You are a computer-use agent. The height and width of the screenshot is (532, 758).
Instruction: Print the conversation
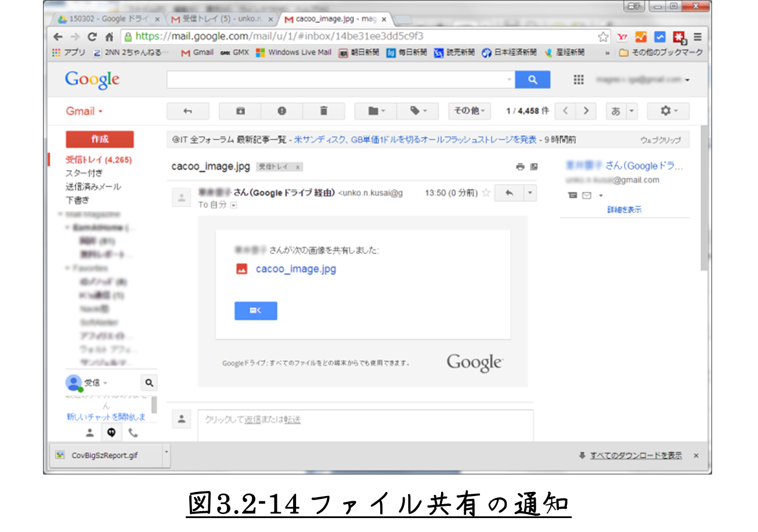click(x=520, y=167)
